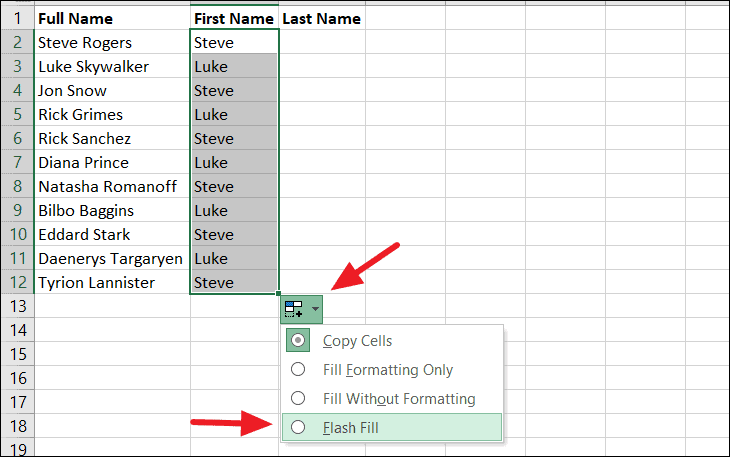Select row 1 header

pos(16,18)
